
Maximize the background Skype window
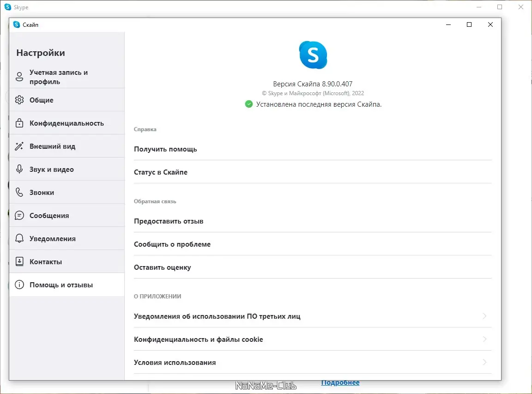pyautogui.click(x=500, y=7)
